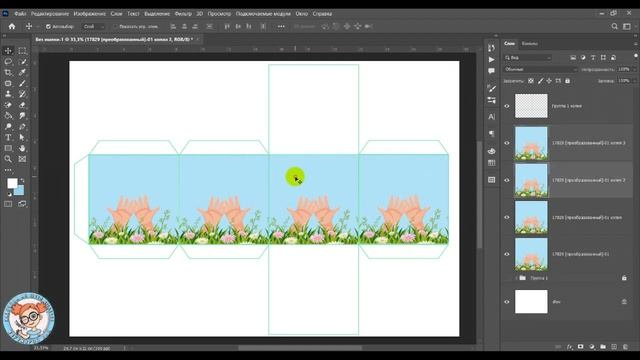Open the Просмотр menu
This screenshot has width=640, height=360.
[x=219, y=13]
